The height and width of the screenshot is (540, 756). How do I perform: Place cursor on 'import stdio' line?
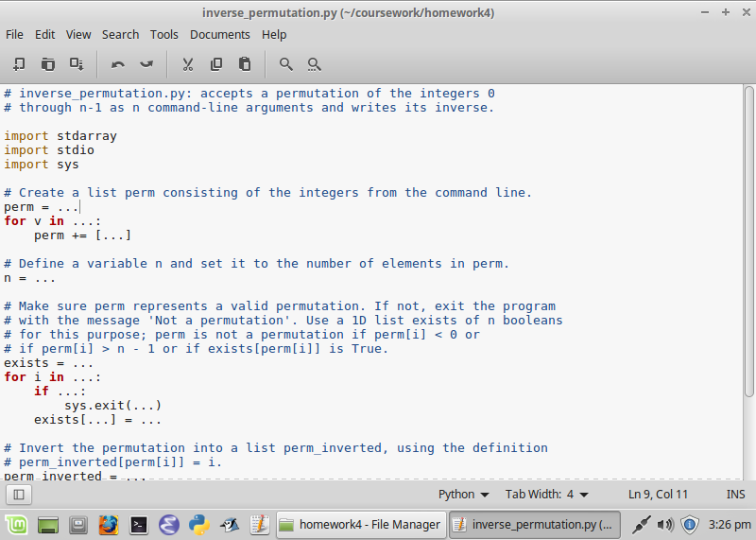49,150
